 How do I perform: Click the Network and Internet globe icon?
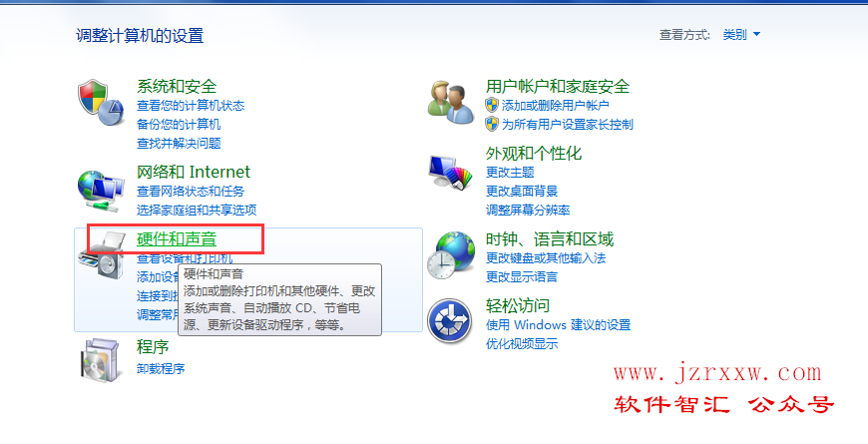pos(100,191)
